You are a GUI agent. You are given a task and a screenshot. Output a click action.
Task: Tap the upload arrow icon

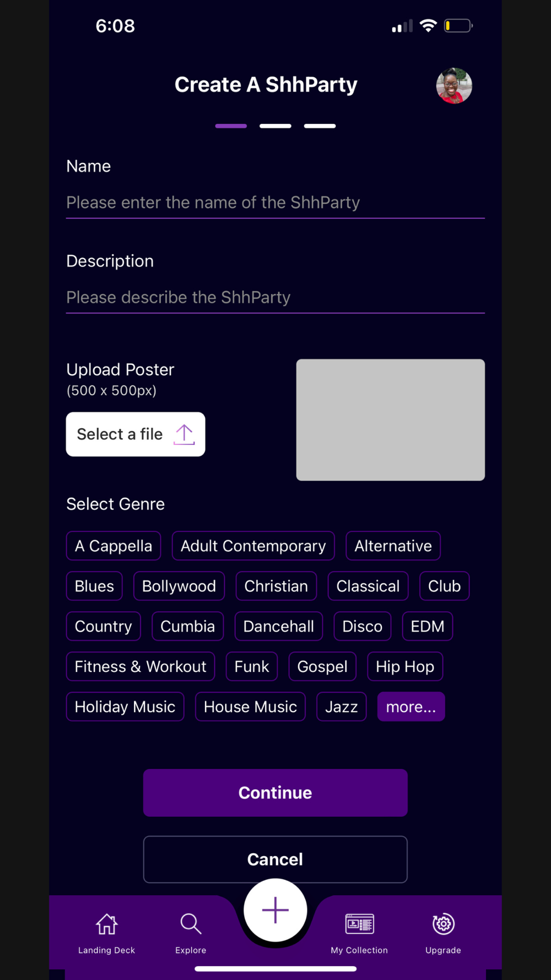[184, 434]
